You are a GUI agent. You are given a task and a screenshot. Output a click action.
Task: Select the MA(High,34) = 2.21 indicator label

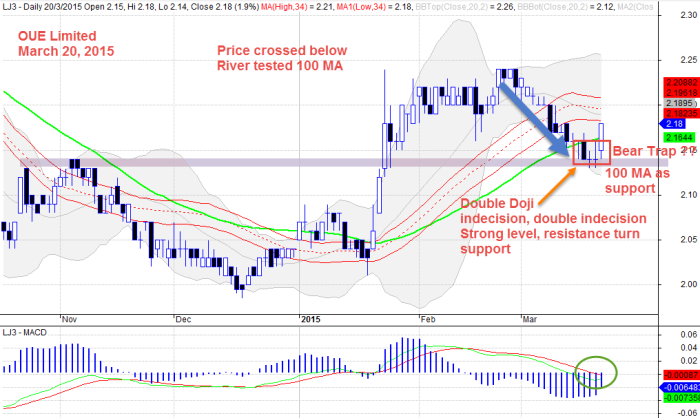[x=297, y=7]
